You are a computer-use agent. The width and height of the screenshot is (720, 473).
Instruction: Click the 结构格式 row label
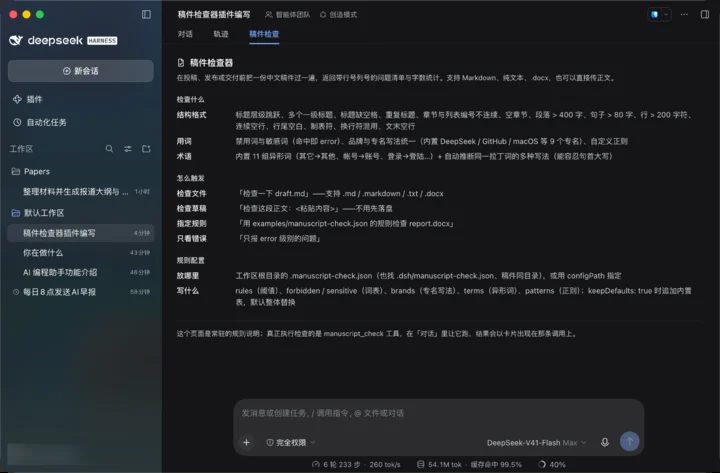(191, 115)
